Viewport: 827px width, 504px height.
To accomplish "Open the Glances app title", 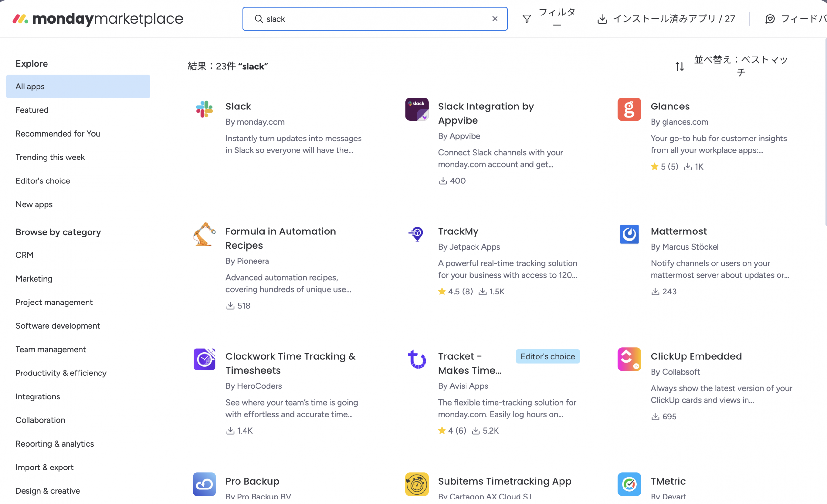I will tap(670, 106).
